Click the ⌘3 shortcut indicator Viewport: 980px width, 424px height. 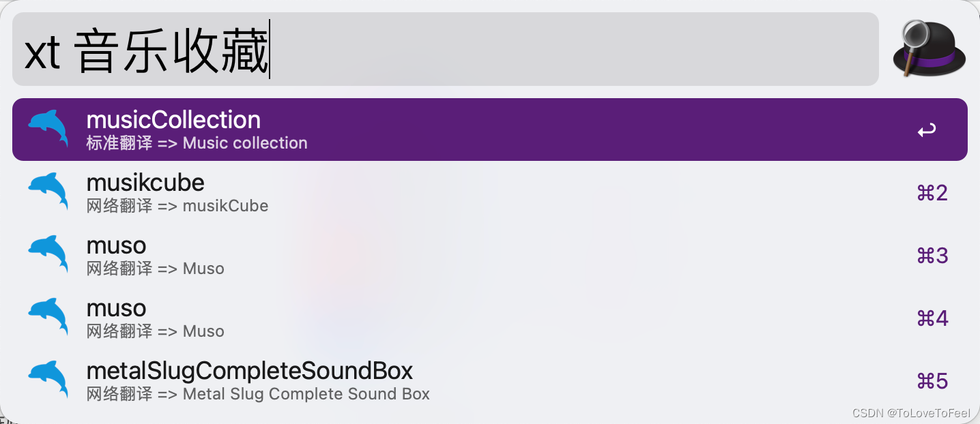932,256
